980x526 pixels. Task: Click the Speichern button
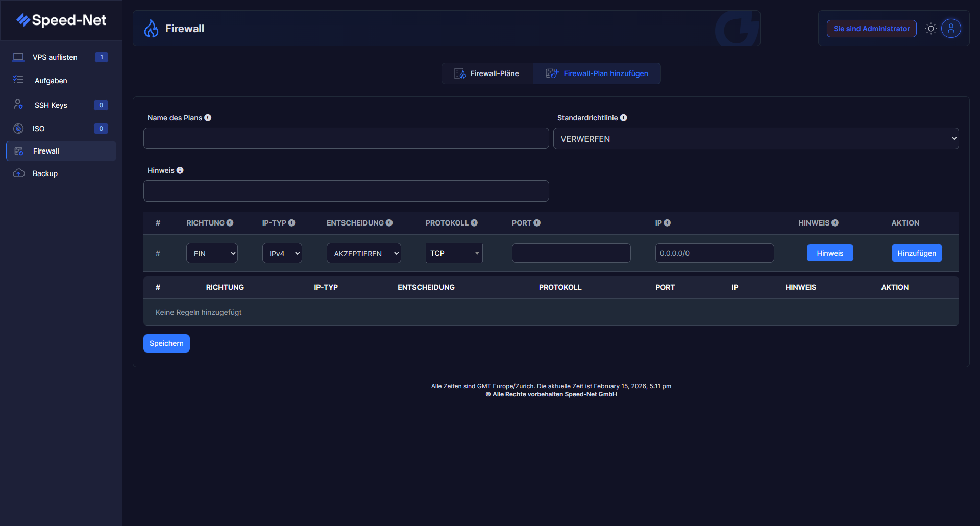coord(166,343)
